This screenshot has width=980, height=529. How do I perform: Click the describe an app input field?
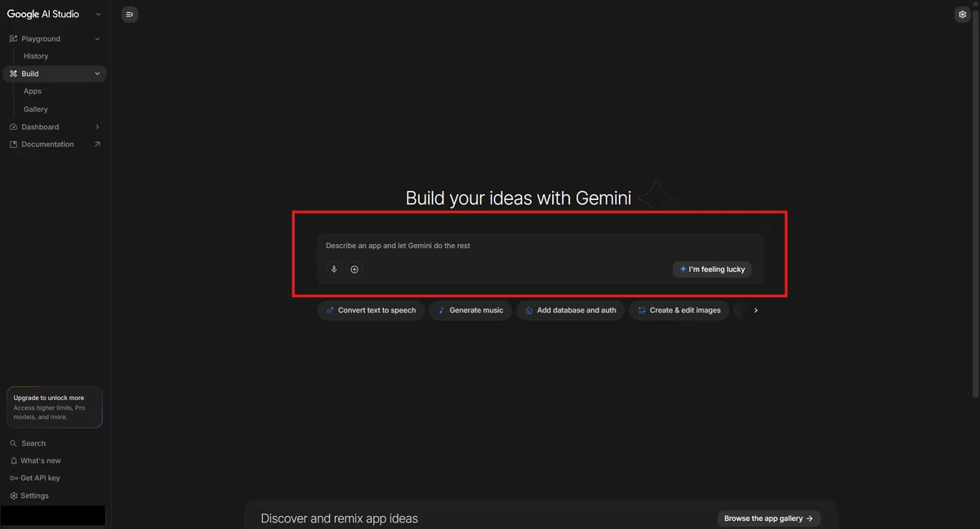540,246
